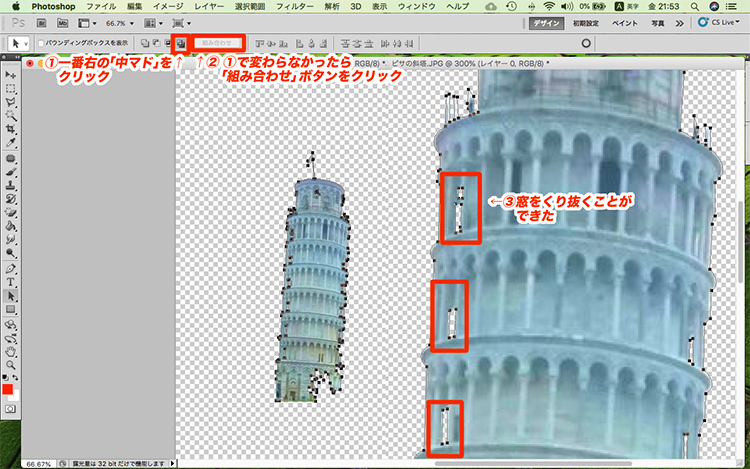The height and width of the screenshot is (469, 750).
Task: Open the ファイル menu
Action: 101,6
